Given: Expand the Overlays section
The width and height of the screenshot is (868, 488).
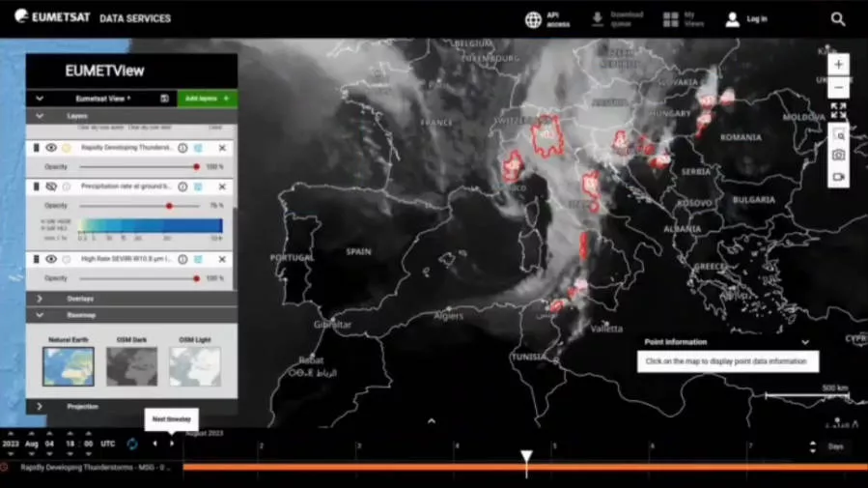Looking at the screenshot, I should coord(40,299).
